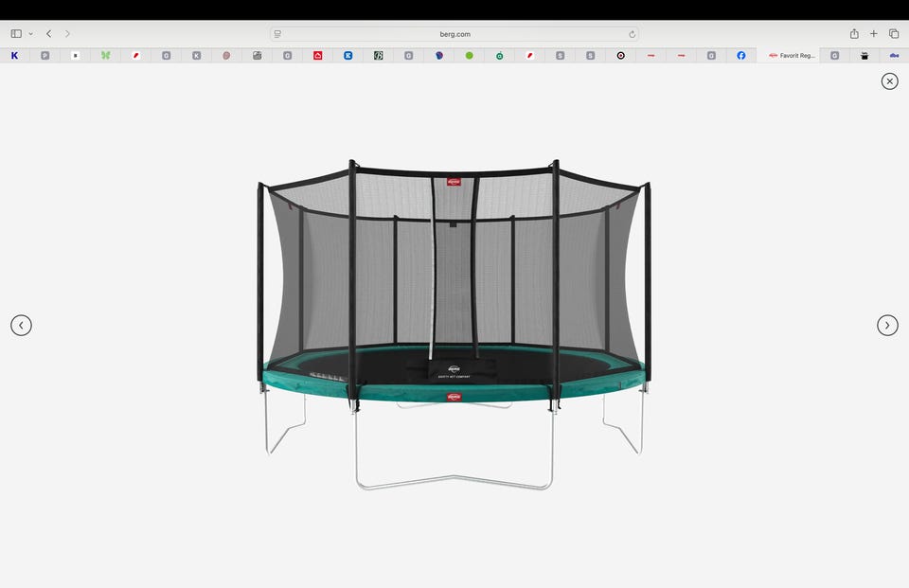
Task: Switch to the green circle tab
Action: pyautogui.click(x=469, y=56)
